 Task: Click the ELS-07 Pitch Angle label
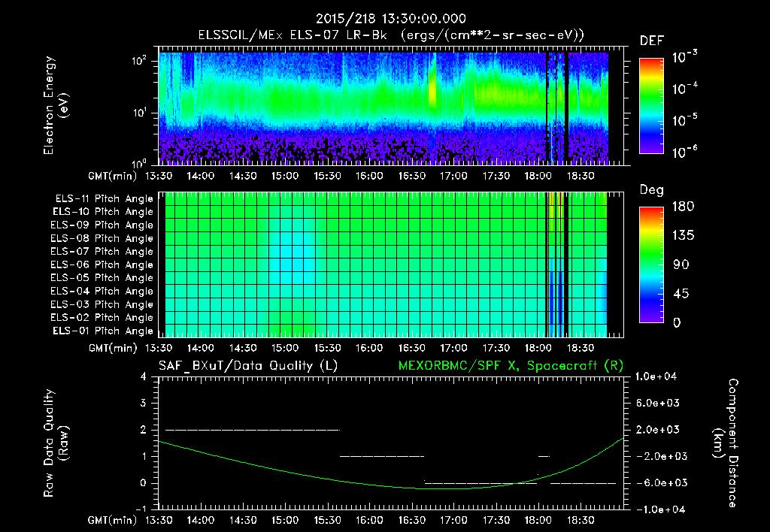(x=102, y=251)
